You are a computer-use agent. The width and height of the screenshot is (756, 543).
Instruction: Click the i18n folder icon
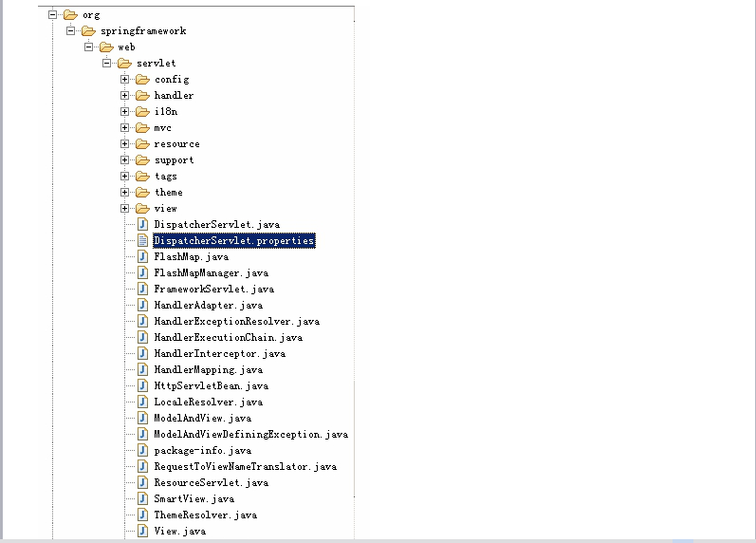click(x=142, y=111)
